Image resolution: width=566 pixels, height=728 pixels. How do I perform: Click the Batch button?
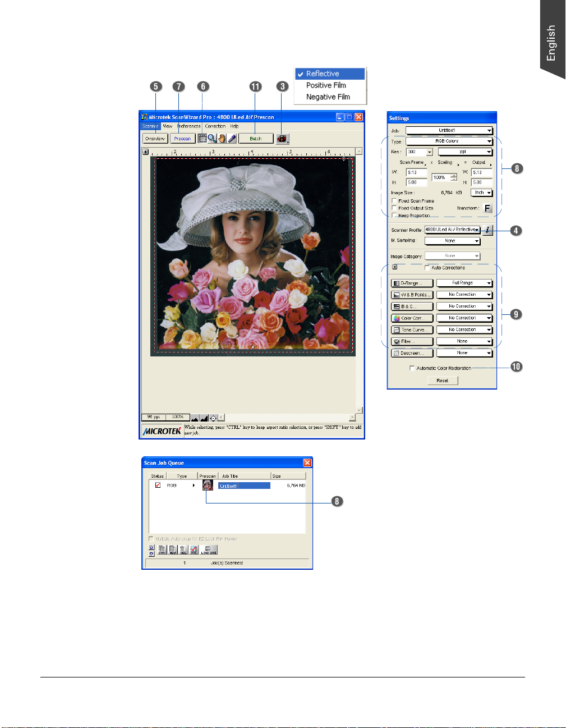pyautogui.click(x=256, y=139)
